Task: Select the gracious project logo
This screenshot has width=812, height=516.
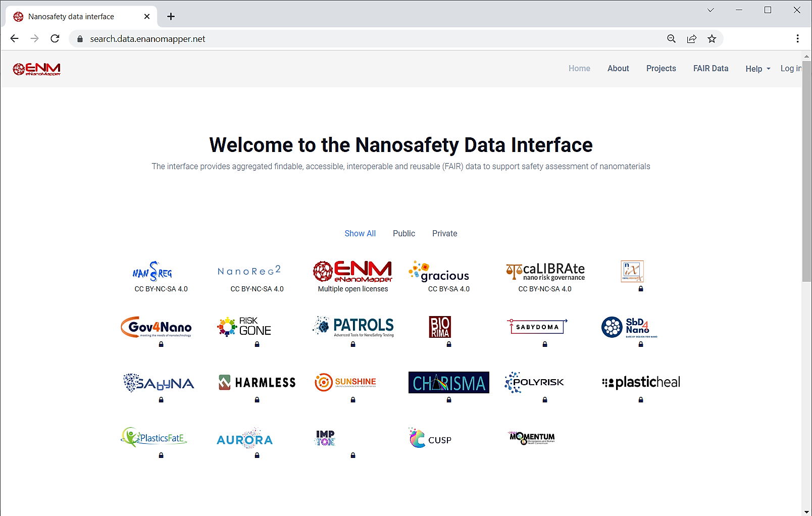Action: (x=439, y=272)
